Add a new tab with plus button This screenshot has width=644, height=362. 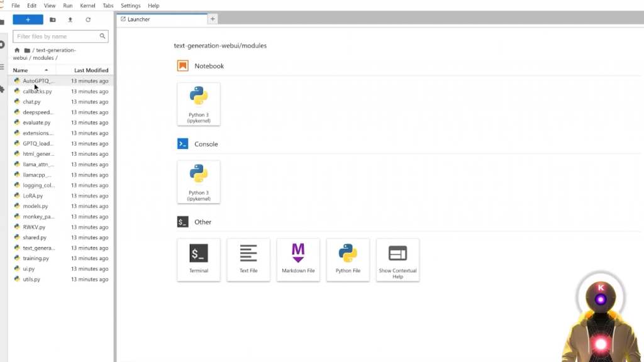pos(213,19)
